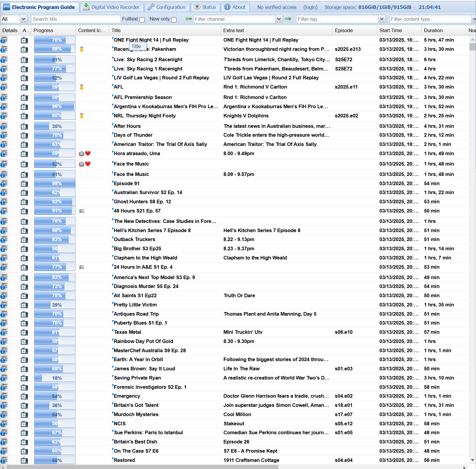
Task: Expand the Filter tag dropdown arrow
Action: pos(382,19)
